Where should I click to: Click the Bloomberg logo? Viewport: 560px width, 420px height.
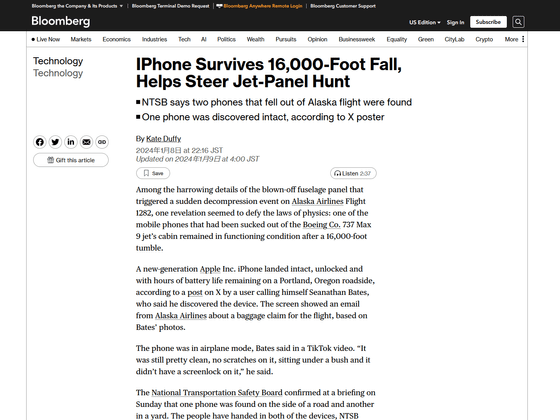[x=61, y=21]
